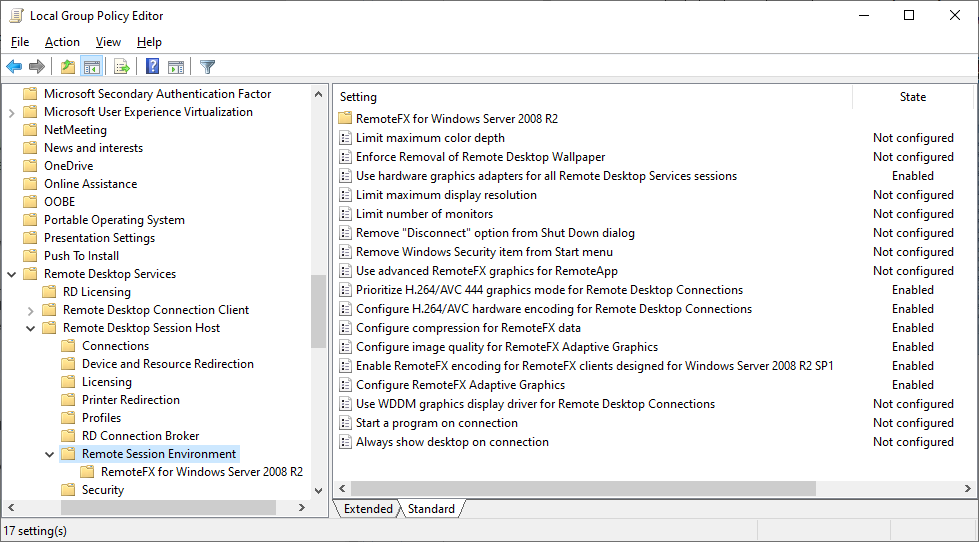Click the Up One Level folder icon
This screenshot has width=979, height=542.
click(x=67, y=67)
